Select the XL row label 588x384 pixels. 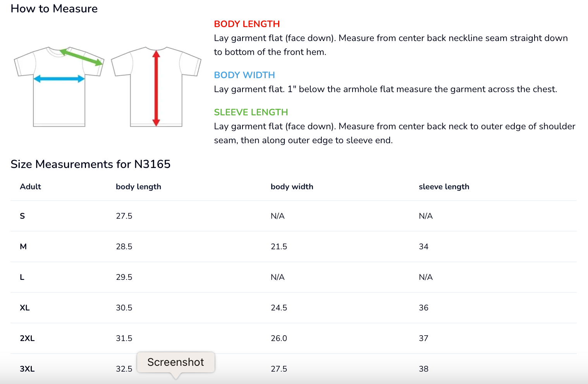click(x=25, y=308)
